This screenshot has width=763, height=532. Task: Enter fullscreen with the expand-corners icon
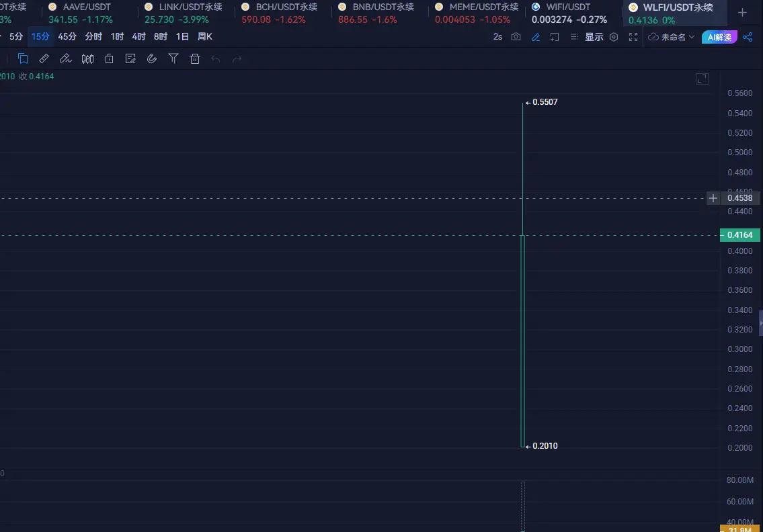coord(633,37)
